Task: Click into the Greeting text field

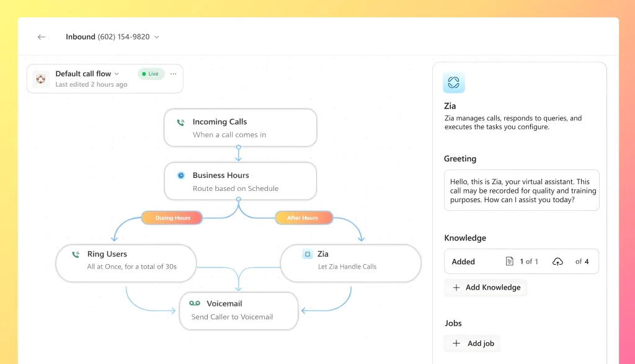Action: (x=522, y=190)
